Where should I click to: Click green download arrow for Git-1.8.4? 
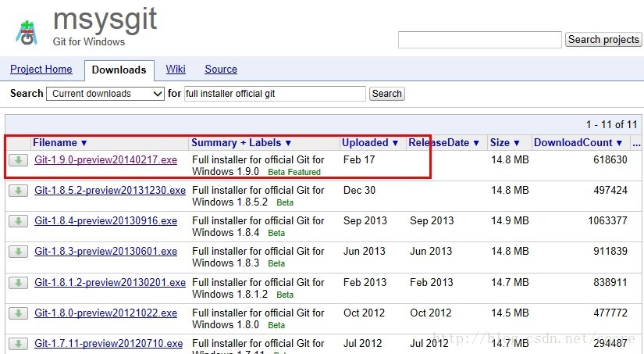coord(19,221)
